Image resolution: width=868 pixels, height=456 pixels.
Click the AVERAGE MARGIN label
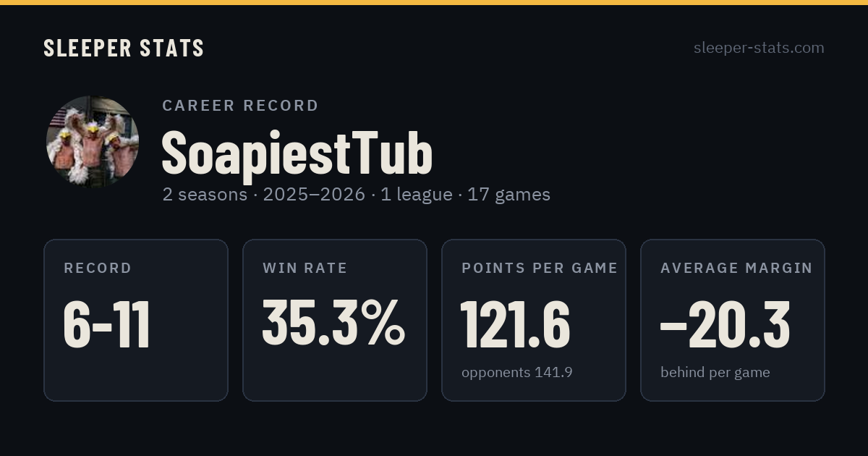click(x=736, y=269)
